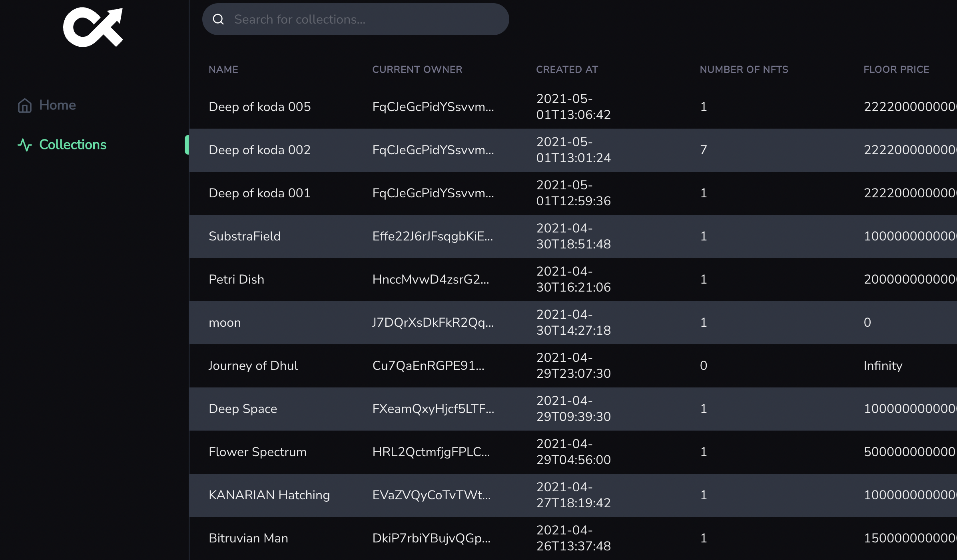
Task: Select the Collections menu item
Action: (x=73, y=145)
